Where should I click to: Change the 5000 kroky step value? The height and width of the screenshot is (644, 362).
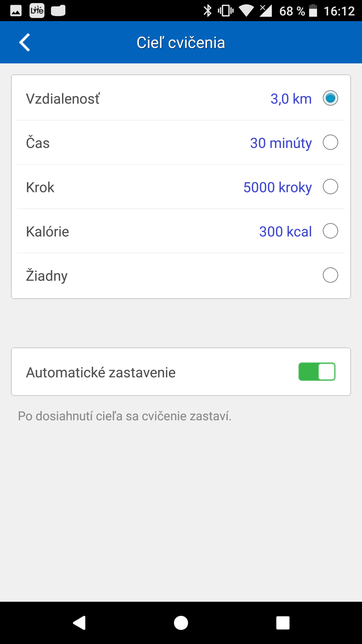point(278,187)
